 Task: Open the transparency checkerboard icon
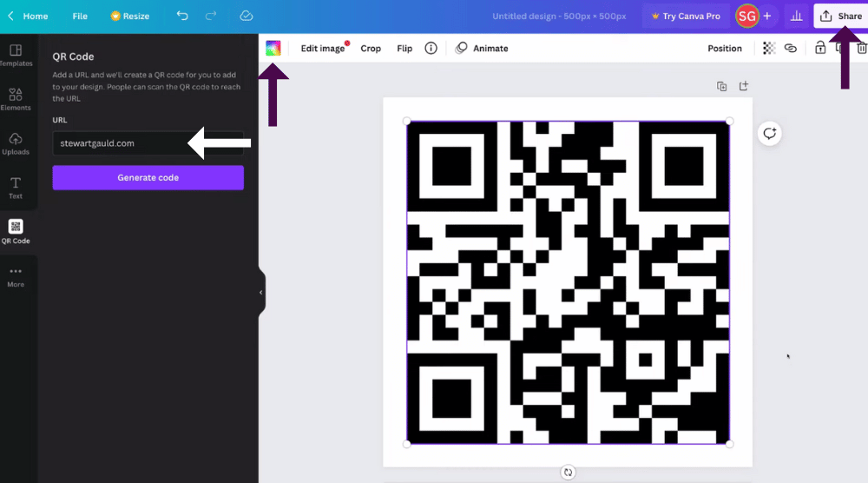(x=769, y=48)
